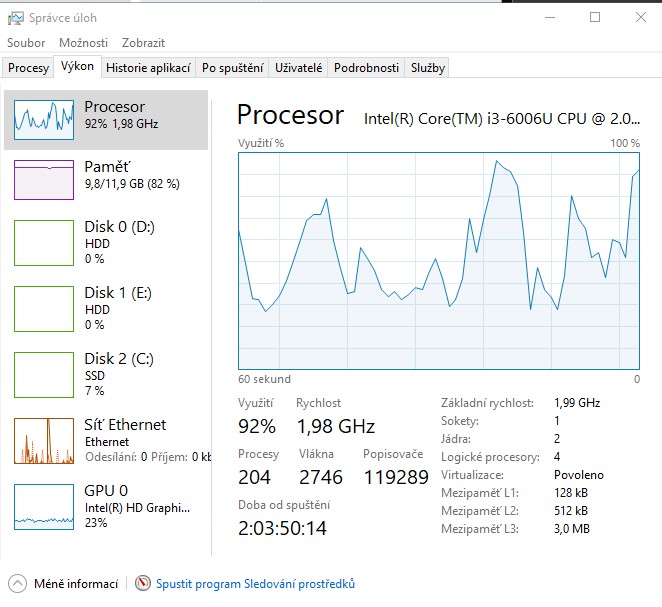This screenshot has width=662, height=607.
Task: Select the Výkon tab
Action: click(x=77, y=66)
